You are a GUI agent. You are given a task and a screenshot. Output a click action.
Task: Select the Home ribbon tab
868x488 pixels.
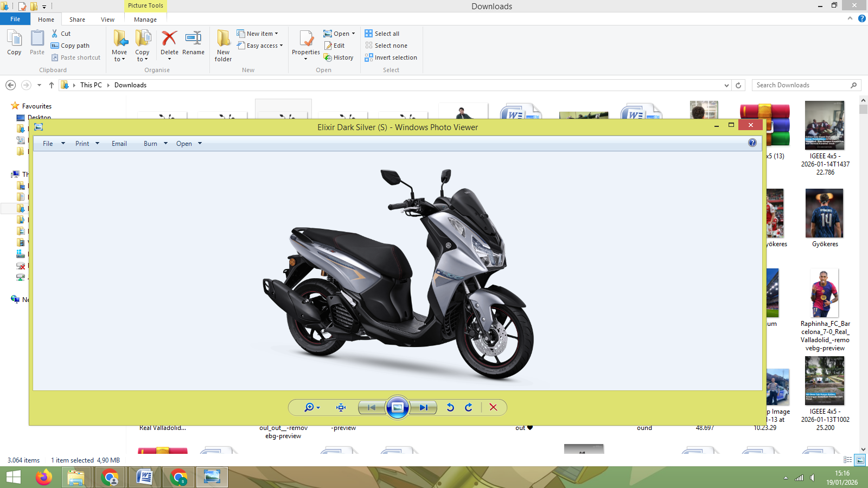pos(46,20)
